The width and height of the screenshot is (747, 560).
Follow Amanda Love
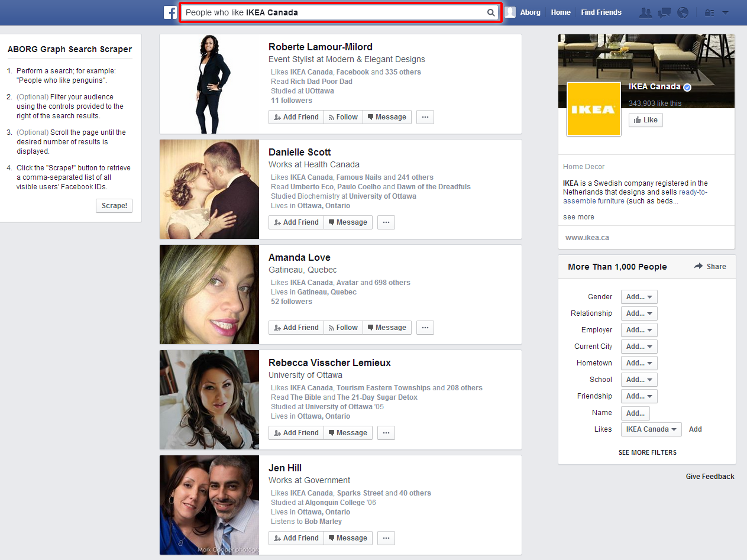tap(343, 328)
